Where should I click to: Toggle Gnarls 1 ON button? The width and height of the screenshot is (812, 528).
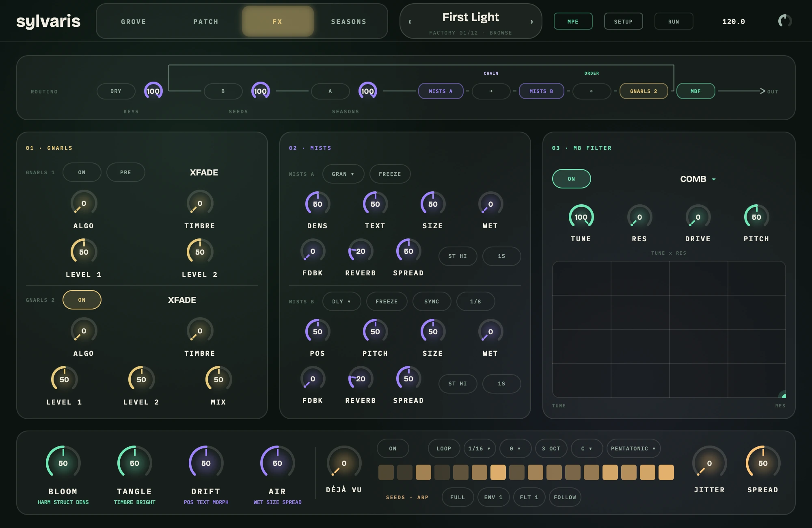82,172
